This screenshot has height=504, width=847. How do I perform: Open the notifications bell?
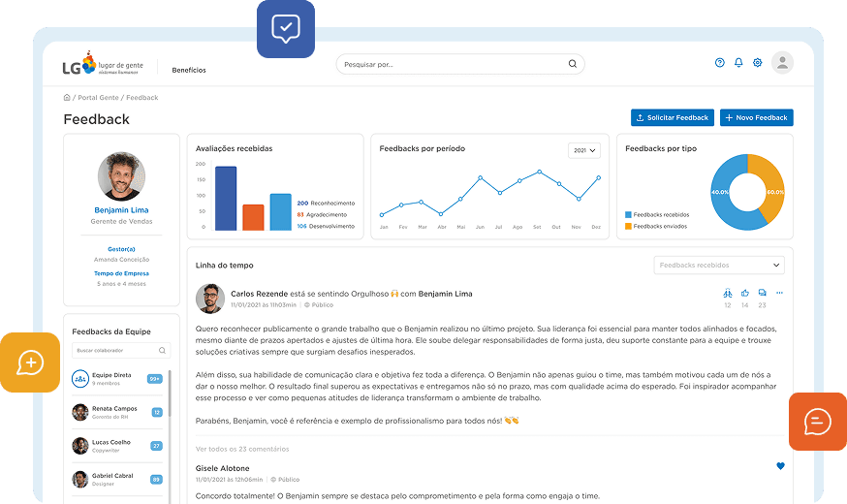coord(738,63)
